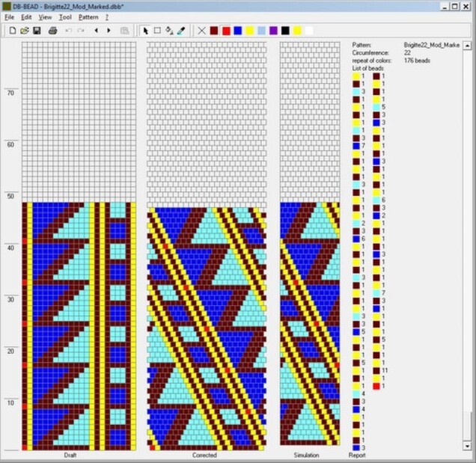Image resolution: width=476 pixels, height=463 pixels.
Task: Click the New file icon
Action: pos(13,31)
